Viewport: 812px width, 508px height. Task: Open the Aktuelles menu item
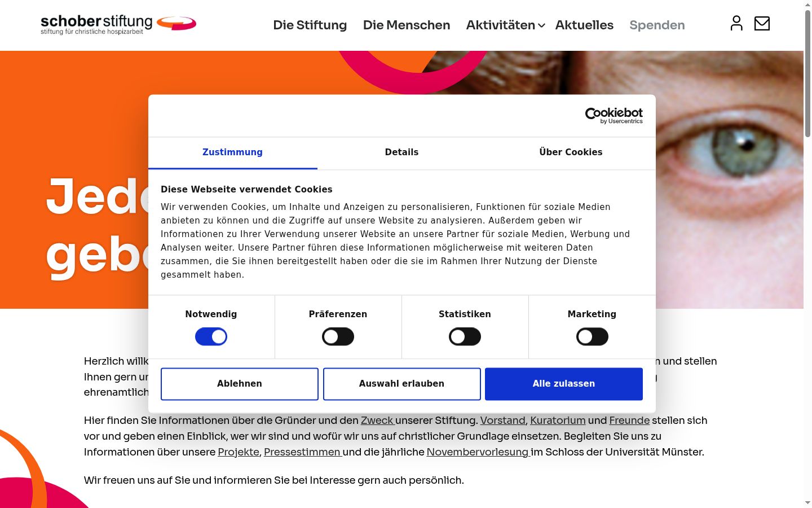point(584,25)
